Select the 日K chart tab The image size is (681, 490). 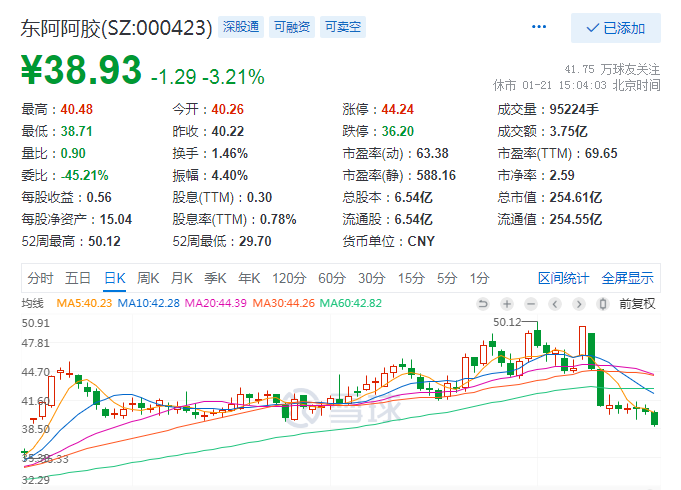pos(115,278)
